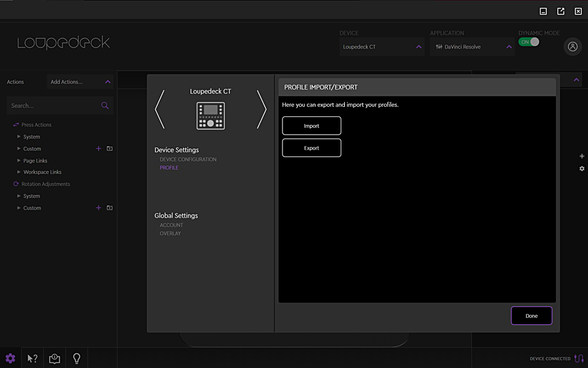
Task: Click the lightbulb tips icon
Action: tap(76, 359)
